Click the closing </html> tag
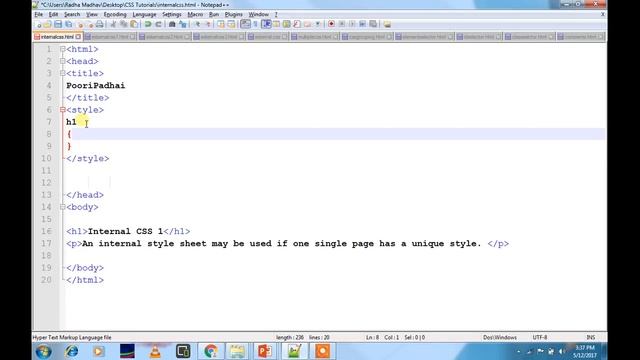The height and width of the screenshot is (360, 640). pos(85,280)
